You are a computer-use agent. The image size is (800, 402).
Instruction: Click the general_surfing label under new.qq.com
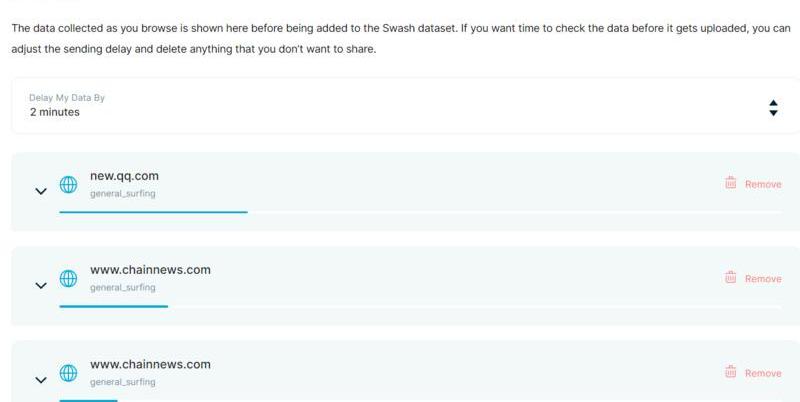(x=122, y=193)
